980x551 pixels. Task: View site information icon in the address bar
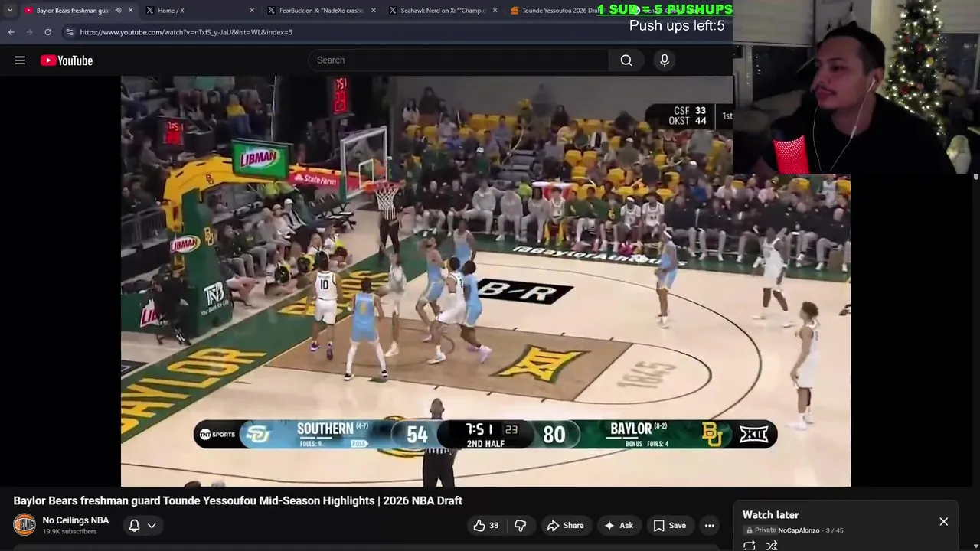coord(70,32)
